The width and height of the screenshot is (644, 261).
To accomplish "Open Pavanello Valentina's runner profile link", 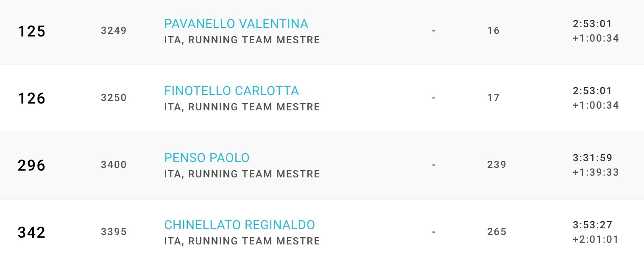I will (x=236, y=24).
